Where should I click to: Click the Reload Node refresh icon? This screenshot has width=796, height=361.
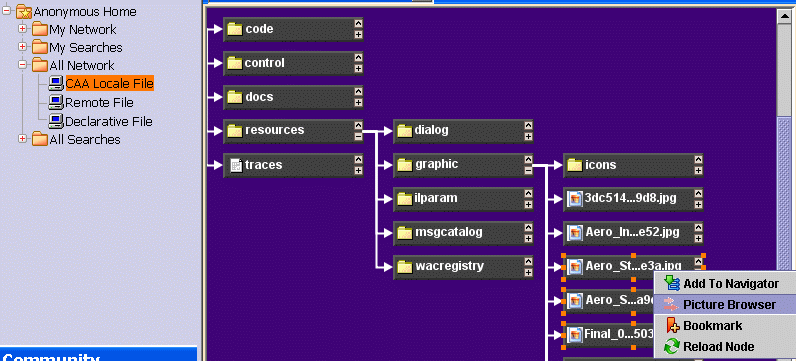(x=672, y=347)
